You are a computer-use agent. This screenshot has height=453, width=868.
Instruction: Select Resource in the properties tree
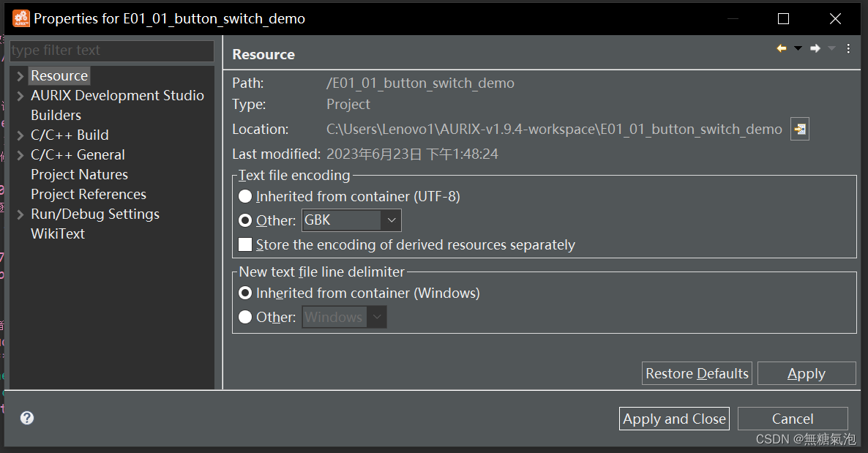pyautogui.click(x=59, y=76)
